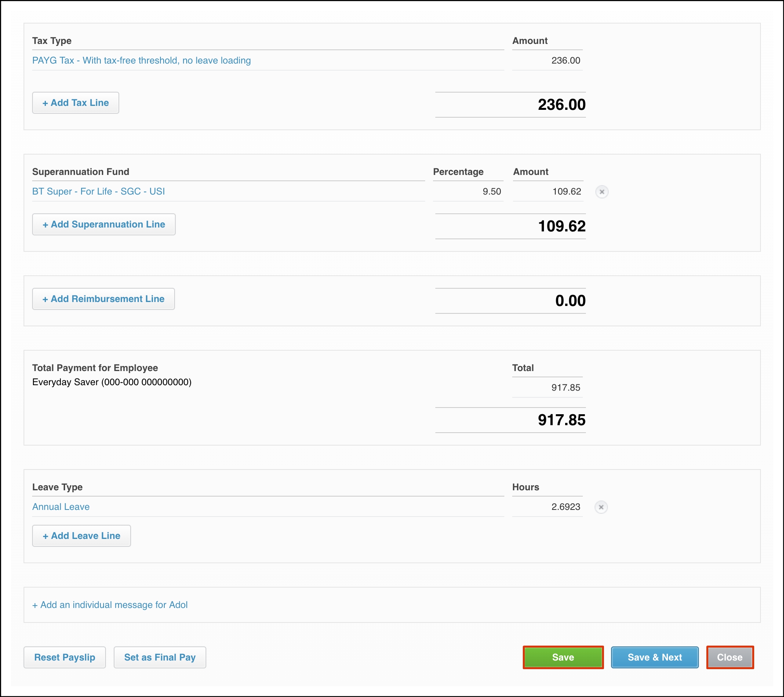
Task: Close the payslip editor
Action: [729, 657]
